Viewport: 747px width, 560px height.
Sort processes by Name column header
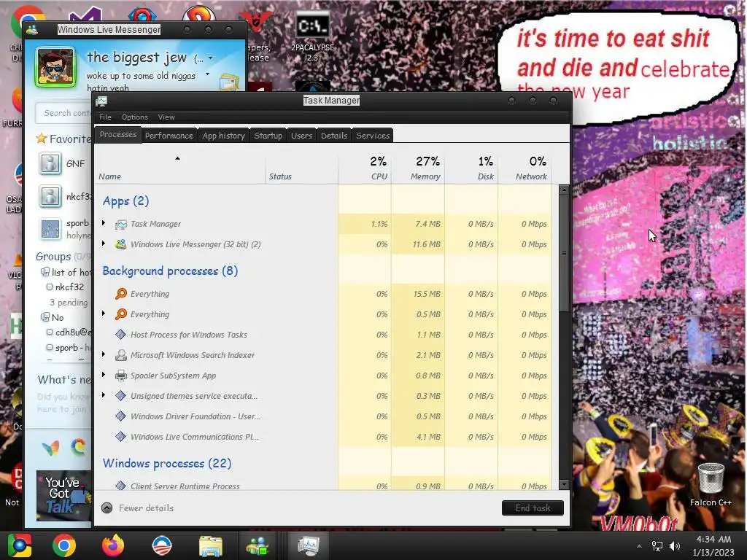click(179, 168)
